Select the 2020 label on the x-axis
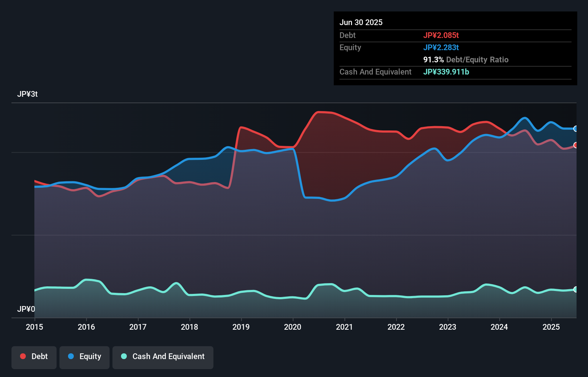 coord(293,327)
